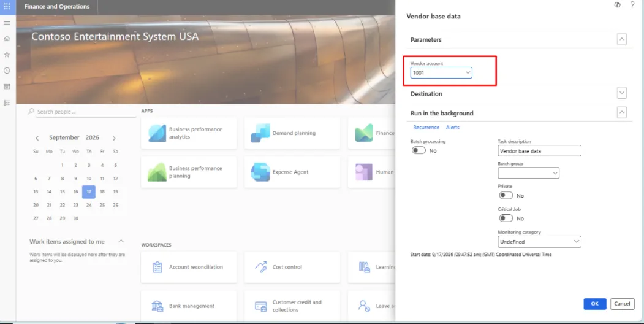Screen dimensions: 644x324
Task: Open Account reconciliation workspace tile
Action: pos(189,268)
